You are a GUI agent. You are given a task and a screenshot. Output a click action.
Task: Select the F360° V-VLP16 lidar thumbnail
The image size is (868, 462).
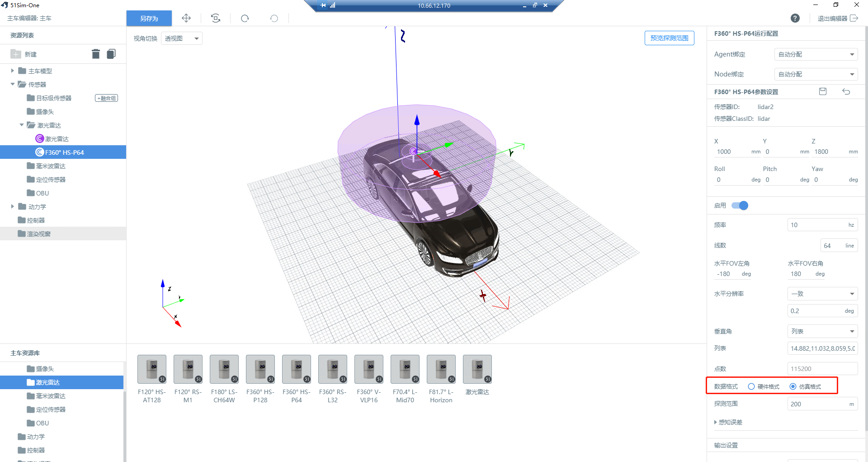point(369,369)
